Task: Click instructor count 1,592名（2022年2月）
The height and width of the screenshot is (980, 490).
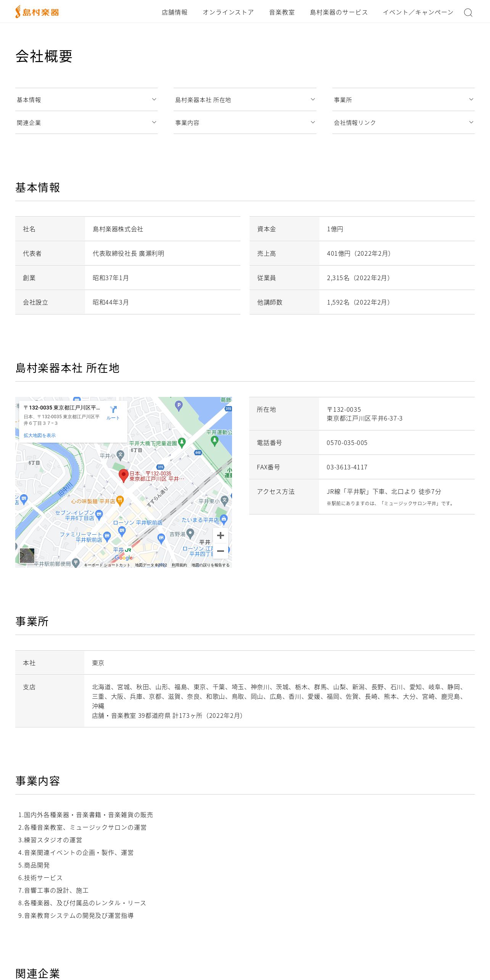Action: pyautogui.click(x=358, y=302)
